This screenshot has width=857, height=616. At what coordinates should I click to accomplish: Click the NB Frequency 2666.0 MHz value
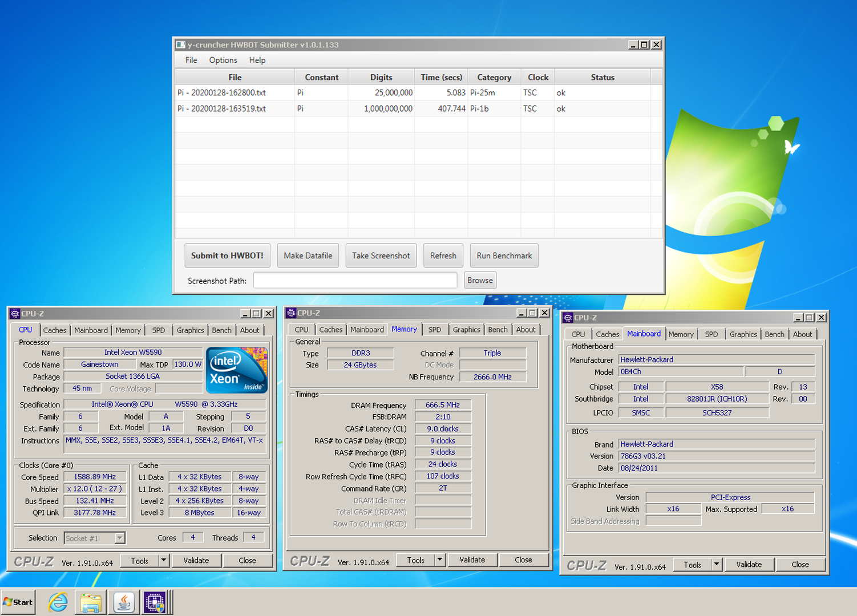pyautogui.click(x=492, y=376)
